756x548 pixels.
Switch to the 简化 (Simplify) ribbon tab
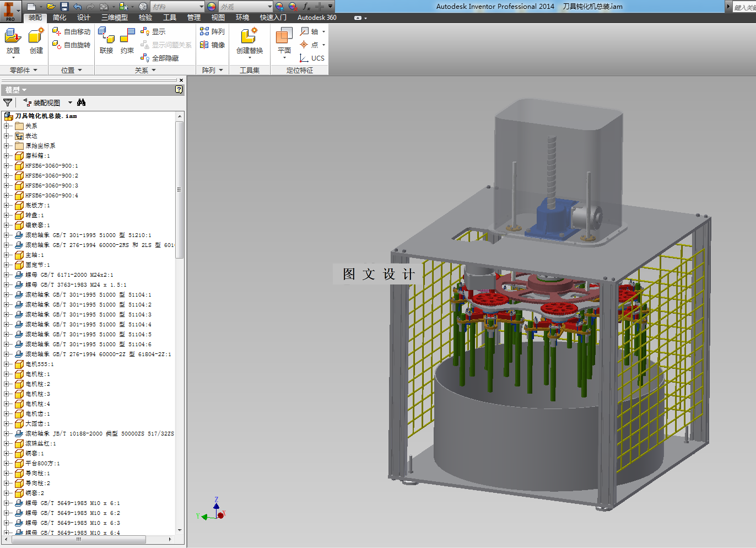coord(59,18)
